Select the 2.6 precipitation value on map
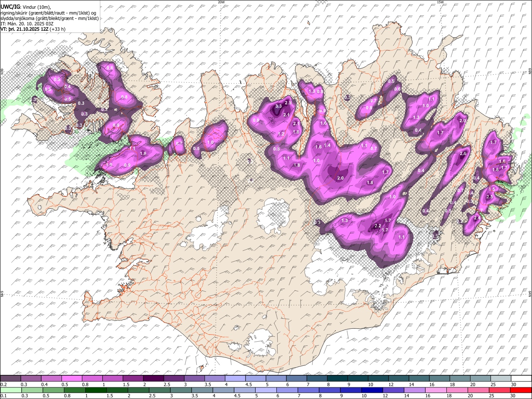The width and height of the screenshot is (532, 399). (464, 154)
